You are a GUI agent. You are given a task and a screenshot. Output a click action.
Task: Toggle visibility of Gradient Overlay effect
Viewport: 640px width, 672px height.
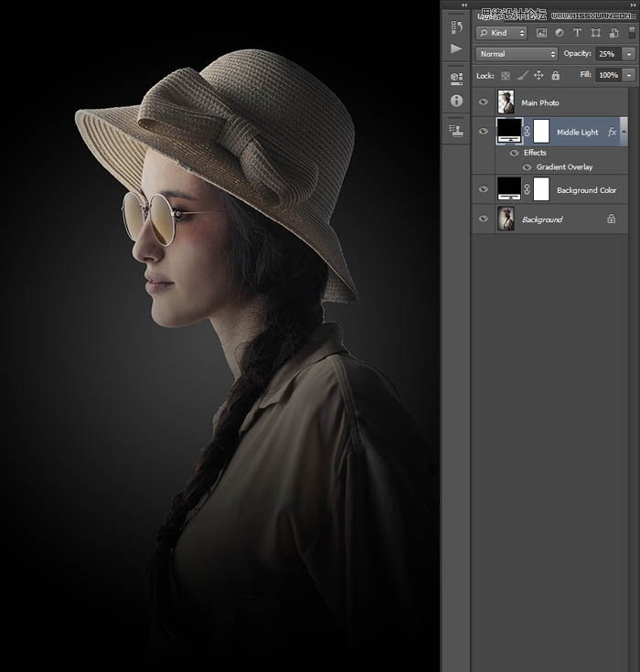pyautogui.click(x=528, y=167)
